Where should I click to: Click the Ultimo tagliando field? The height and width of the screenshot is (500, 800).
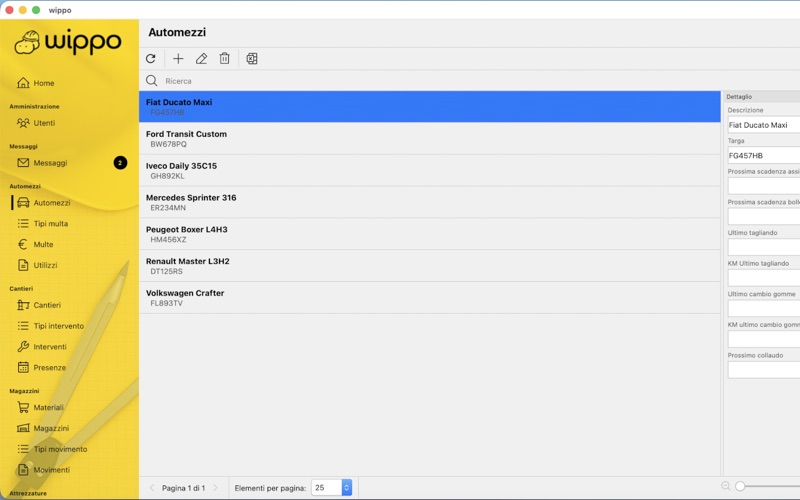point(764,247)
